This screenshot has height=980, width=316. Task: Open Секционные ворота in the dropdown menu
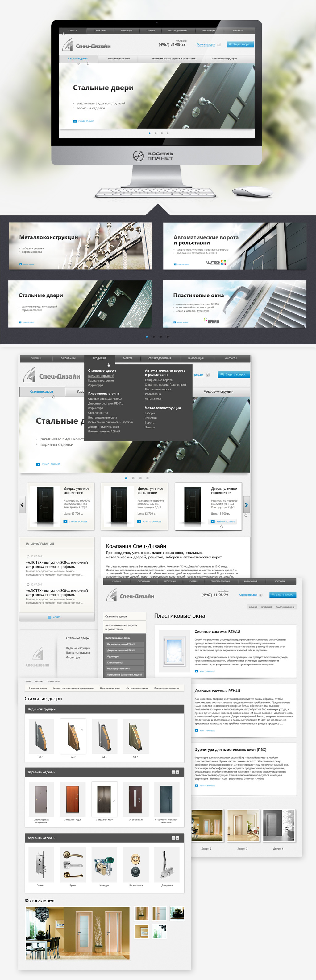tap(158, 380)
